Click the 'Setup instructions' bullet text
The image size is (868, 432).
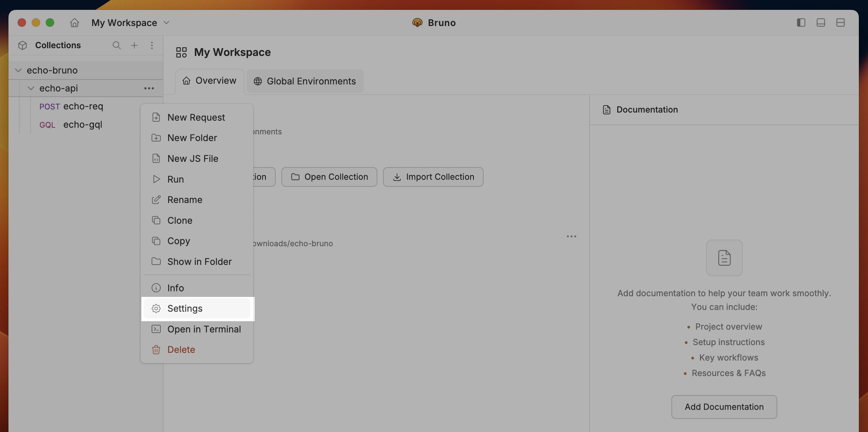(x=729, y=342)
